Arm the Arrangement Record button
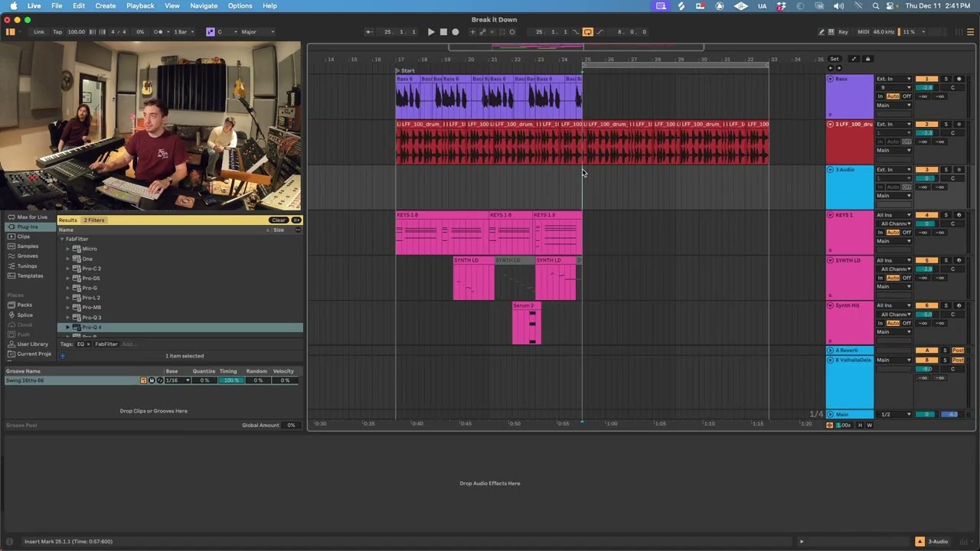 pos(456,32)
